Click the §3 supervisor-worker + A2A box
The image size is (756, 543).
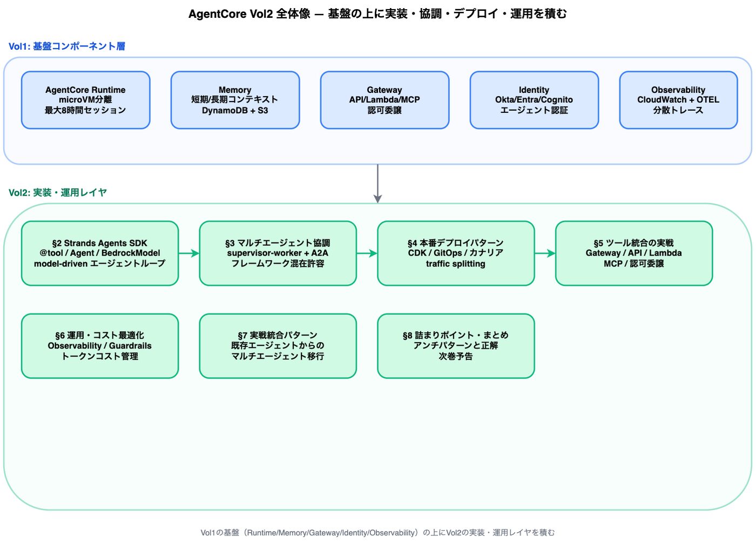tap(278, 253)
